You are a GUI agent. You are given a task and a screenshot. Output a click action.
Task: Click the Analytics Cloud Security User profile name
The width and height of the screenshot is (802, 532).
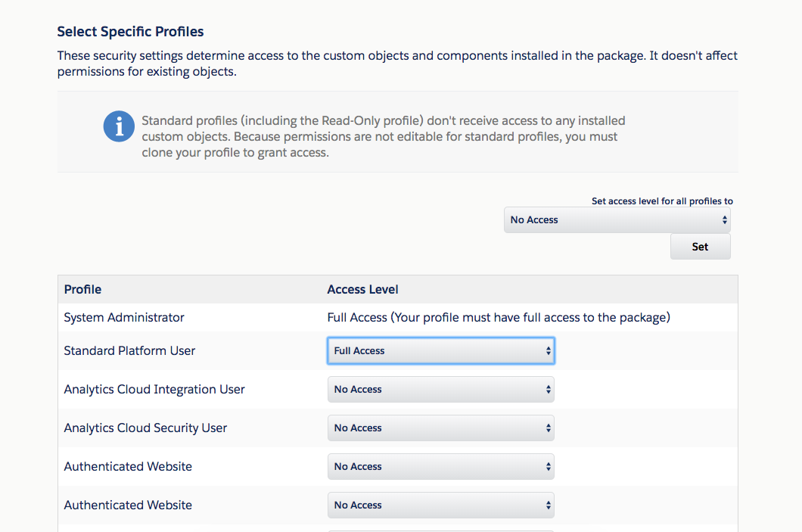pyautogui.click(x=145, y=428)
